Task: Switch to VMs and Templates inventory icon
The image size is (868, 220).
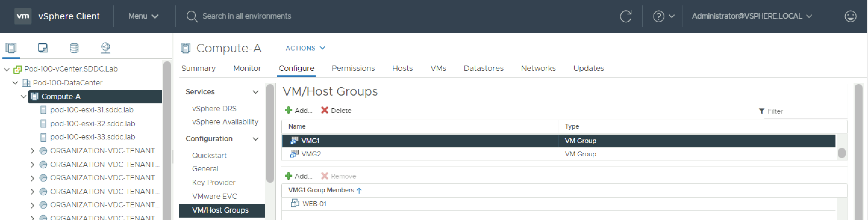Action: tap(43, 48)
